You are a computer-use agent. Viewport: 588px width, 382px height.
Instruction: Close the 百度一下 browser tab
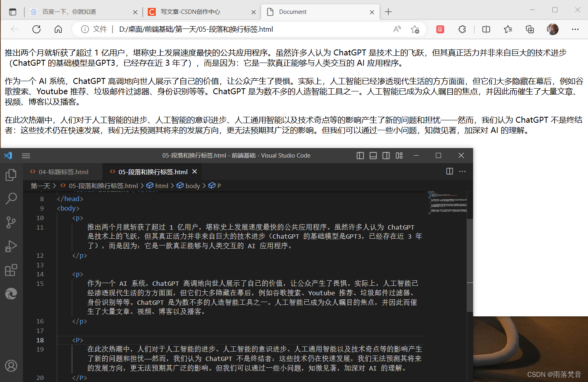tap(135, 12)
